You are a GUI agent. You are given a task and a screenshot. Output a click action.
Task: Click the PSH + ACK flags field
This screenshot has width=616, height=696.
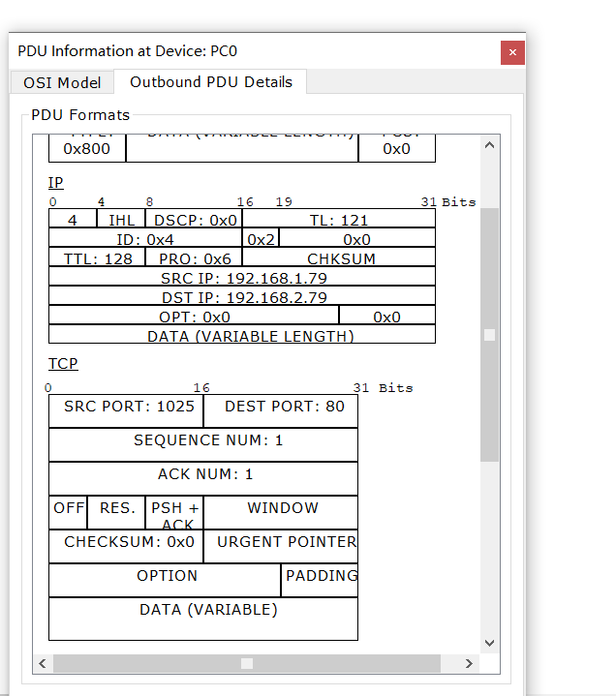pos(174,513)
